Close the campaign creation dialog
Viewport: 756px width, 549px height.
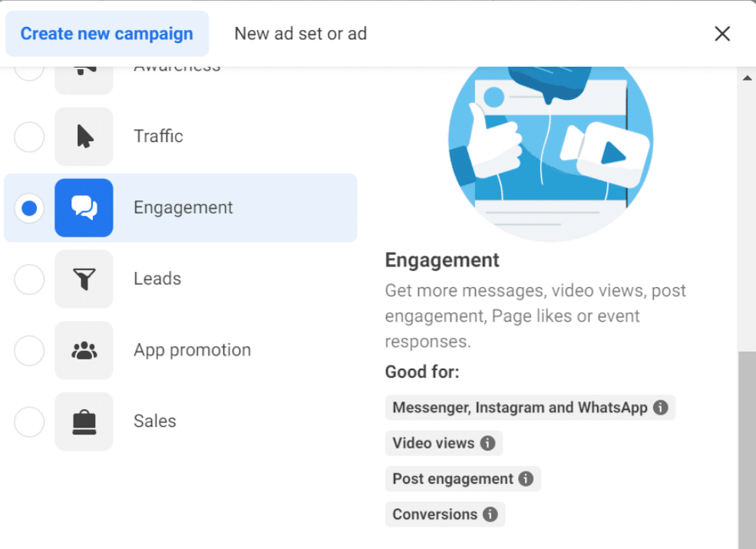click(x=722, y=34)
